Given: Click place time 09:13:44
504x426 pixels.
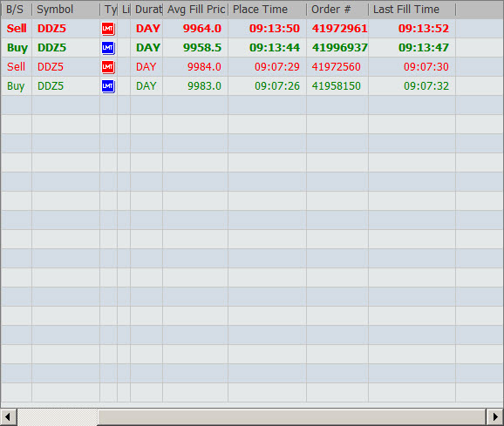Looking at the screenshot, I should [x=275, y=48].
